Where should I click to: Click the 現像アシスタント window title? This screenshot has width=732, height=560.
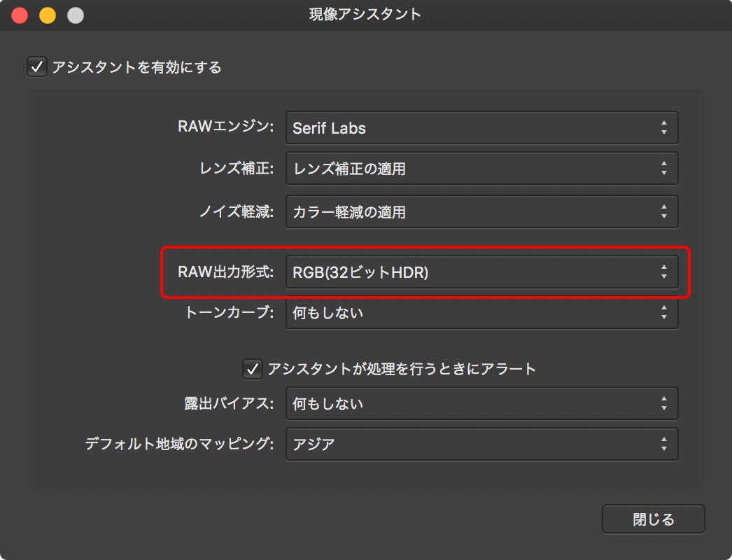click(x=365, y=14)
